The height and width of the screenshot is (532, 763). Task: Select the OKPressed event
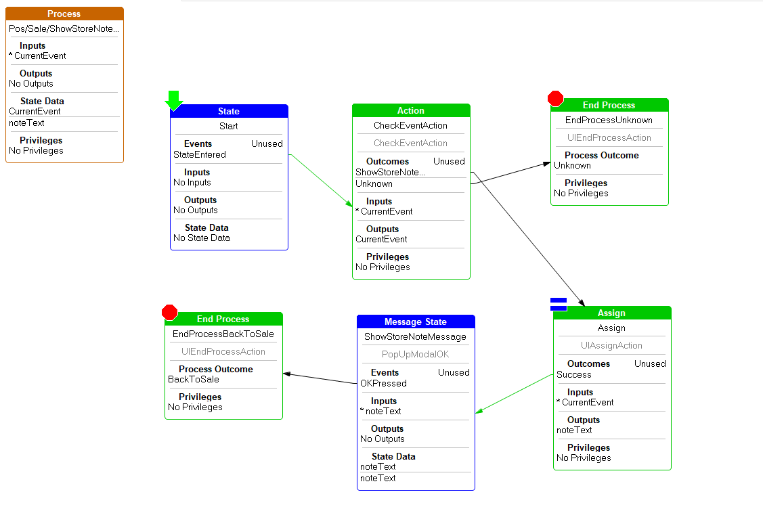383,383
